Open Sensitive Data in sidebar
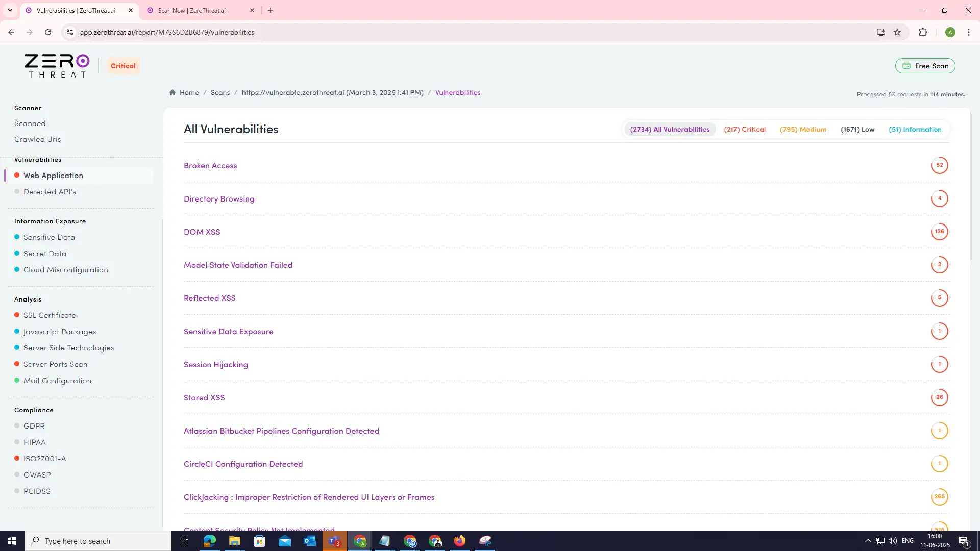The height and width of the screenshot is (551, 980). pyautogui.click(x=49, y=237)
